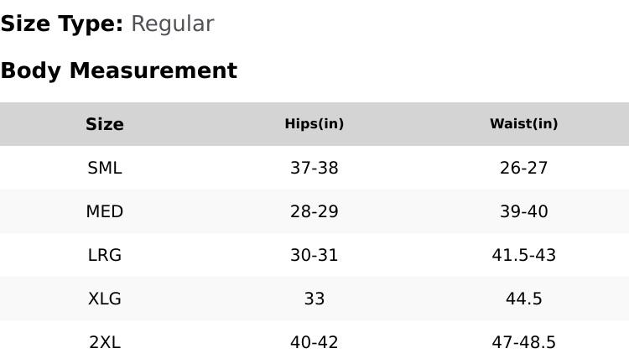Click the 37-38 hips cell
Viewport: 629px width, 364px height.
(314, 168)
